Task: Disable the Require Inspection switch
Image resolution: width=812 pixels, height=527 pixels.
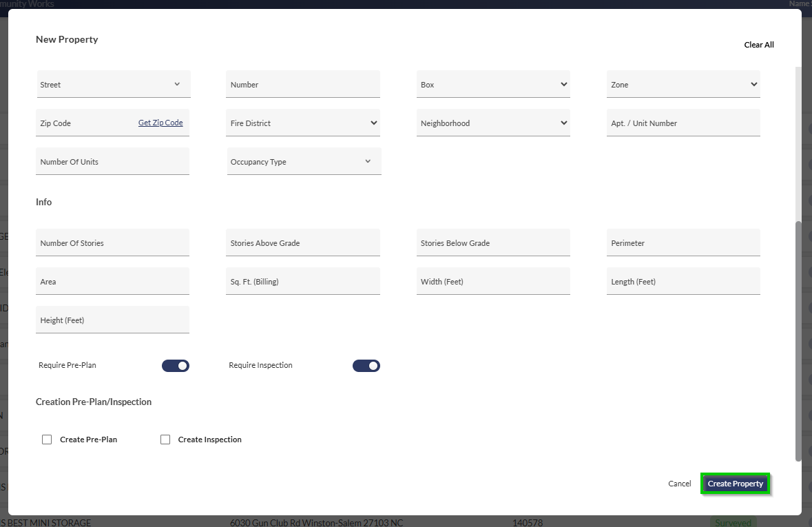Action: point(366,366)
